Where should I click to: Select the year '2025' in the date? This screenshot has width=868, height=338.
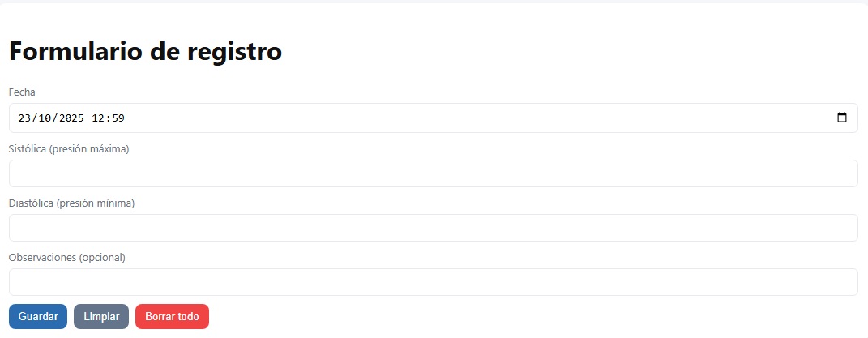tap(71, 118)
